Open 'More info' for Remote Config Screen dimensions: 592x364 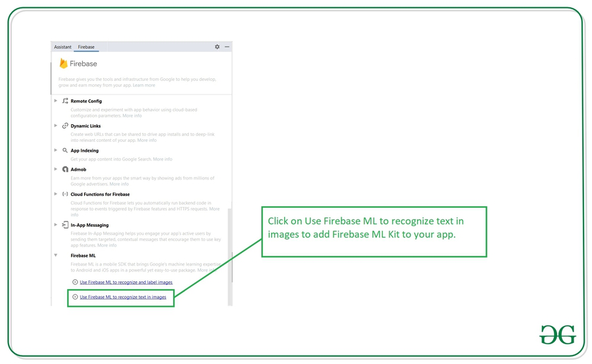coord(132,116)
